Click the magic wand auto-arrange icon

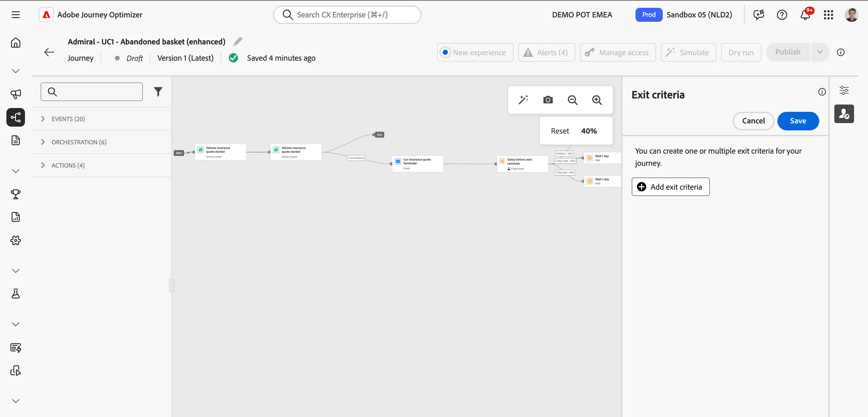(x=523, y=100)
